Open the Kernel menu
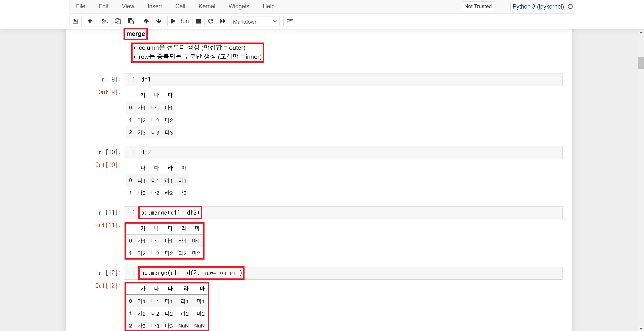Viewport: 644px width, 331px height. 207,6
